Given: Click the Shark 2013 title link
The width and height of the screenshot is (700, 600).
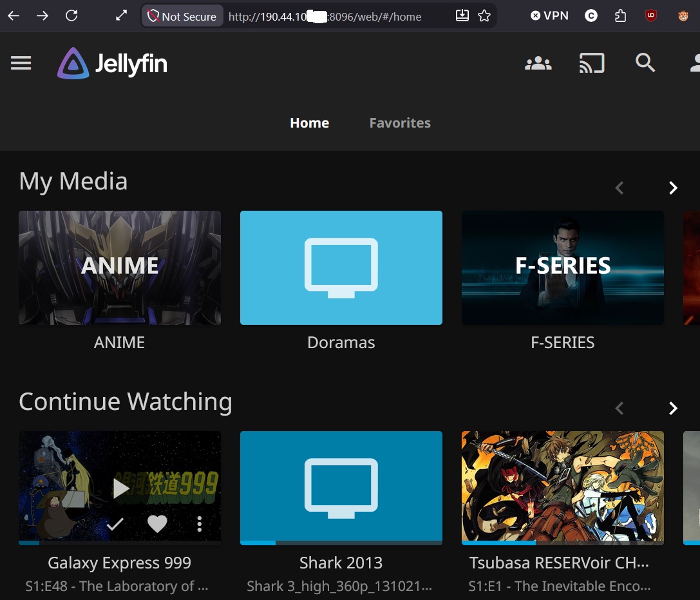Looking at the screenshot, I should (x=341, y=563).
